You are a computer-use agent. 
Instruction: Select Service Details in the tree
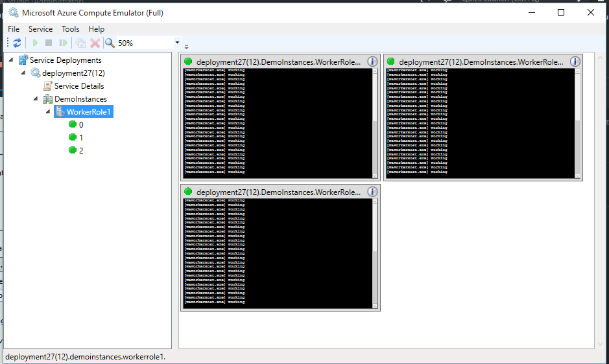(79, 86)
